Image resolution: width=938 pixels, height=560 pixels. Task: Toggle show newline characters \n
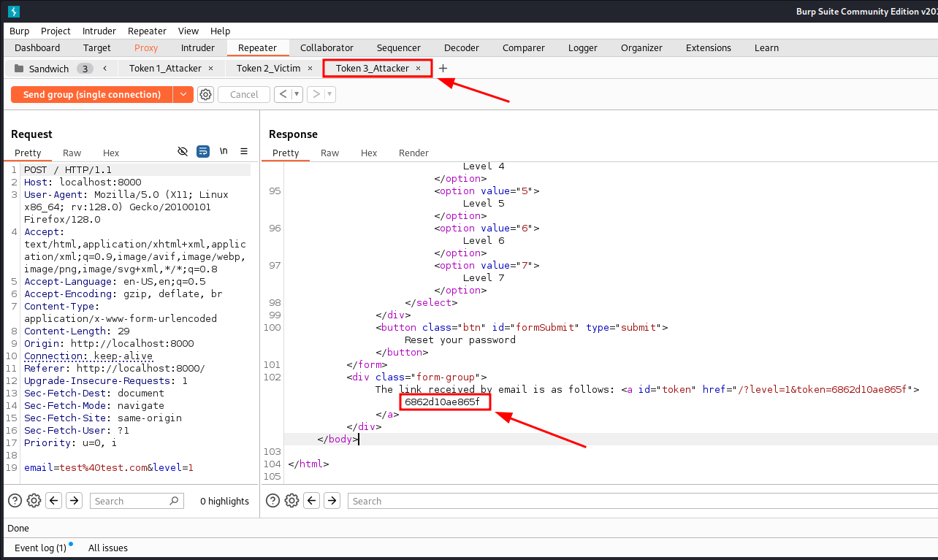pos(224,152)
